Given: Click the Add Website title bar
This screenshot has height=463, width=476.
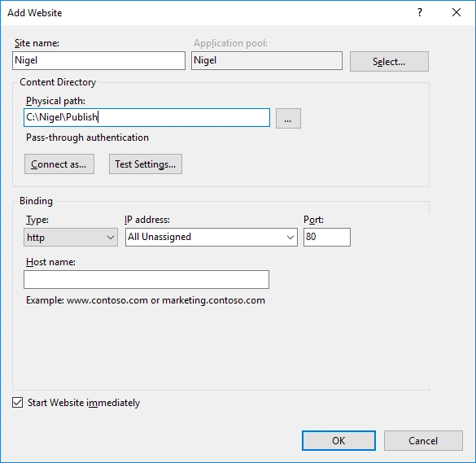Looking at the screenshot, I should click(x=212, y=13).
